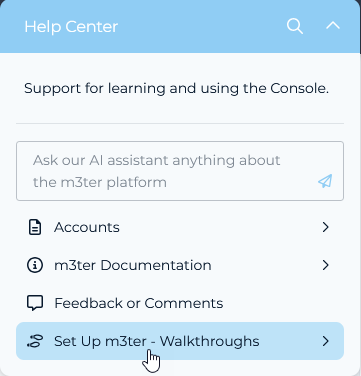Image resolution: width=361 pixels, height=376 pixels.
Task: Select Feedback or Comments
Action: 180,303
